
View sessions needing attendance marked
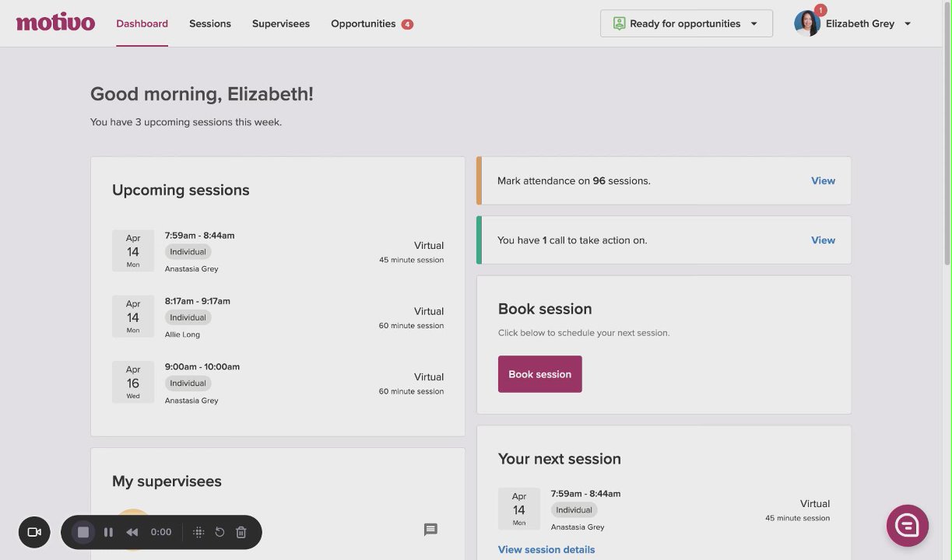point(823,180)
